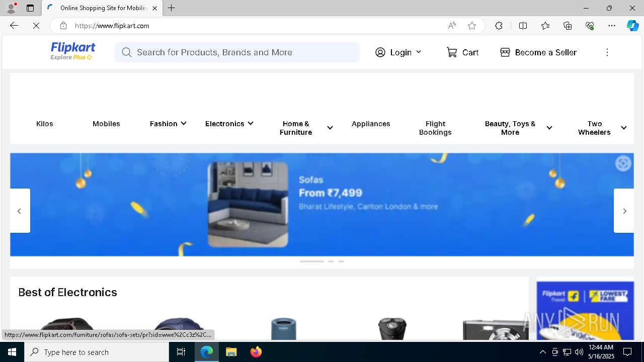Open Copilot sidebar icon

click(632, 26)
